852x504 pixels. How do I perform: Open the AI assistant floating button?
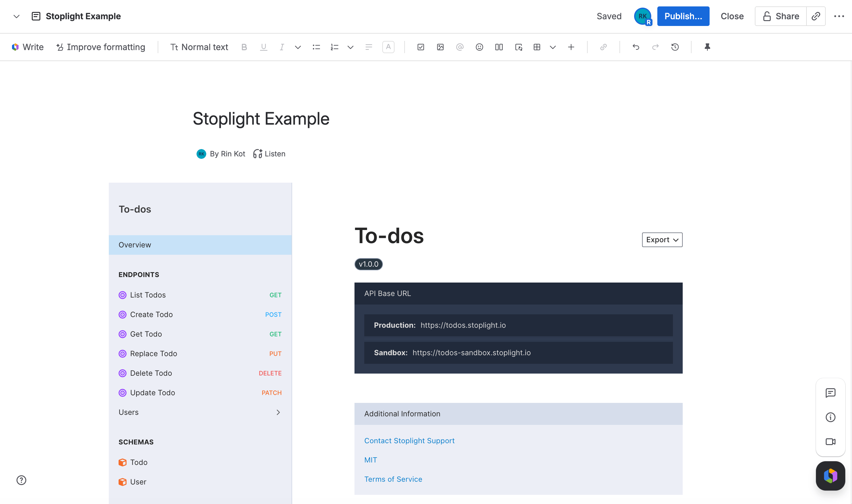830,476
